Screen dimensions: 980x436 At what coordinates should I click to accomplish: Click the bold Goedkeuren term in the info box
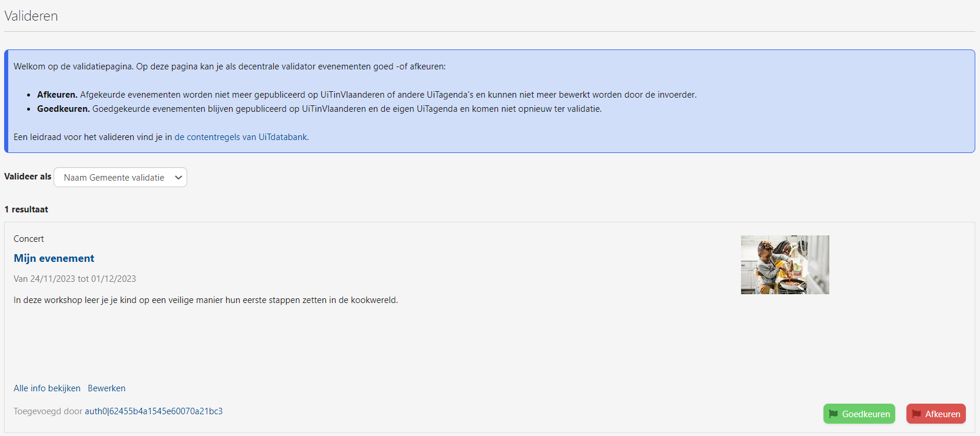tap(63, 109)
